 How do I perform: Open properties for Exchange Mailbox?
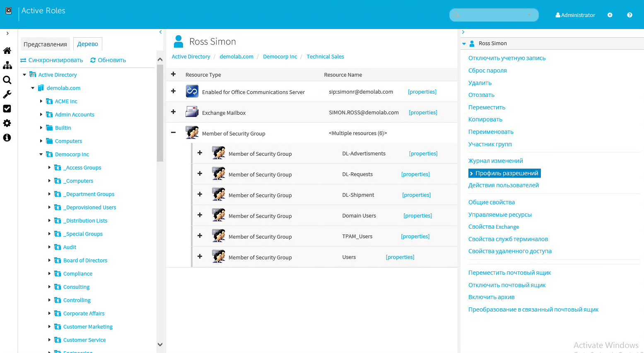pyautogui.click(x=423, y=112)
